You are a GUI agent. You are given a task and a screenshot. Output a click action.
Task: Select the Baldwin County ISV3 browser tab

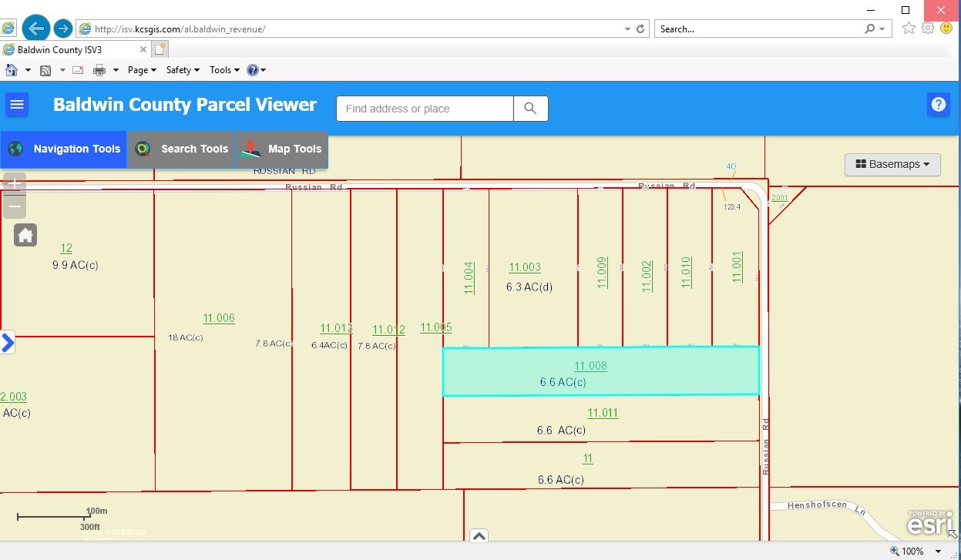(x=76, y=50)
